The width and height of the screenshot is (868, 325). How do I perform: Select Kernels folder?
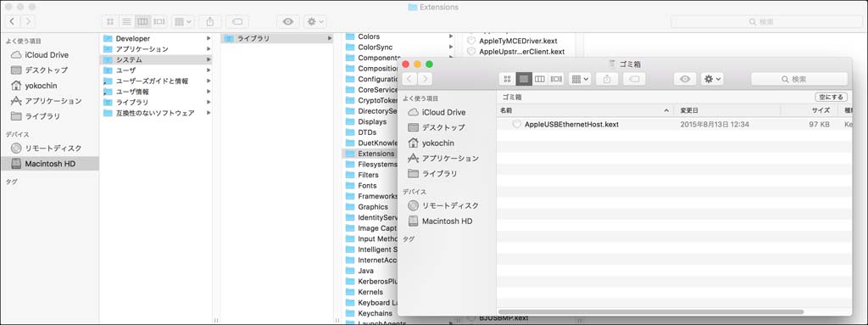coord(371,292)
